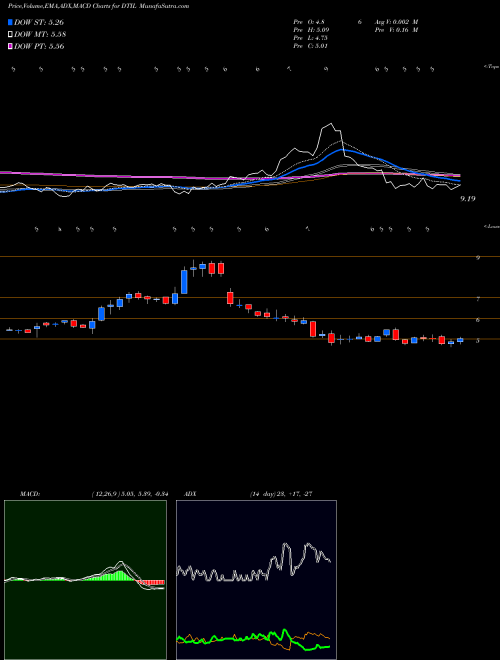The image size is (500, 660).
Task: Click the 'Pre C: 5.01' close value
Action: [311, 46]
